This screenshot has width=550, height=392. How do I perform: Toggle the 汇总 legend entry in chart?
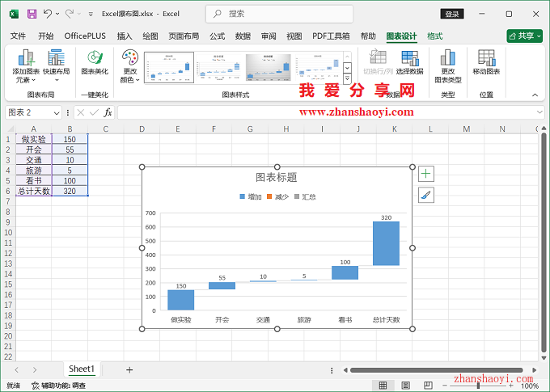(x=305, y=196)
